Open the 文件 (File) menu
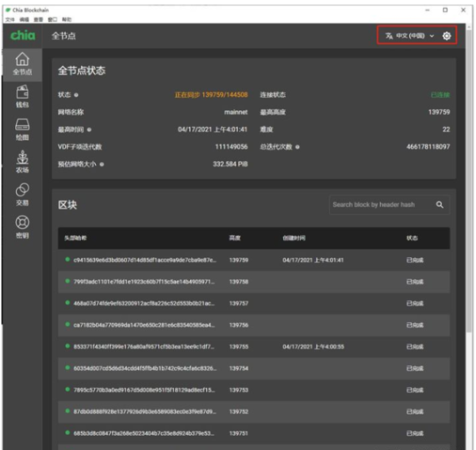Image resolution: width=476 pixels, height=450 pixels. 10,19
